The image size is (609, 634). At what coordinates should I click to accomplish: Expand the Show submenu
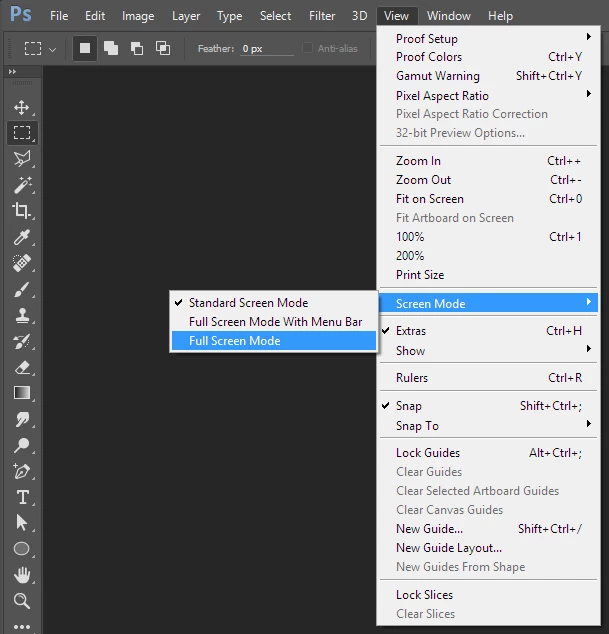488,350
